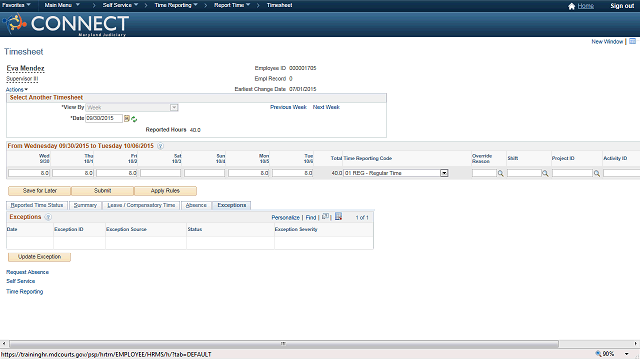Open the View By dropdown
The height and width of the screenshot is (360, 640).
click(x=174, y=107)
